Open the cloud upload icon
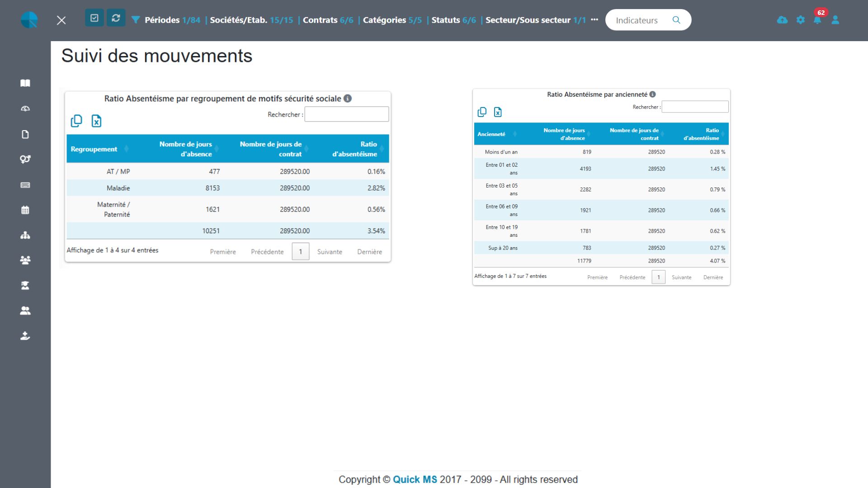 [x=782, y=20]
